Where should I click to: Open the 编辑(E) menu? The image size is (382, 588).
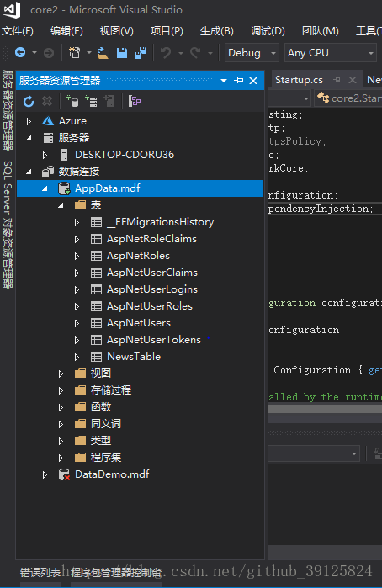(x=66, y=31)
